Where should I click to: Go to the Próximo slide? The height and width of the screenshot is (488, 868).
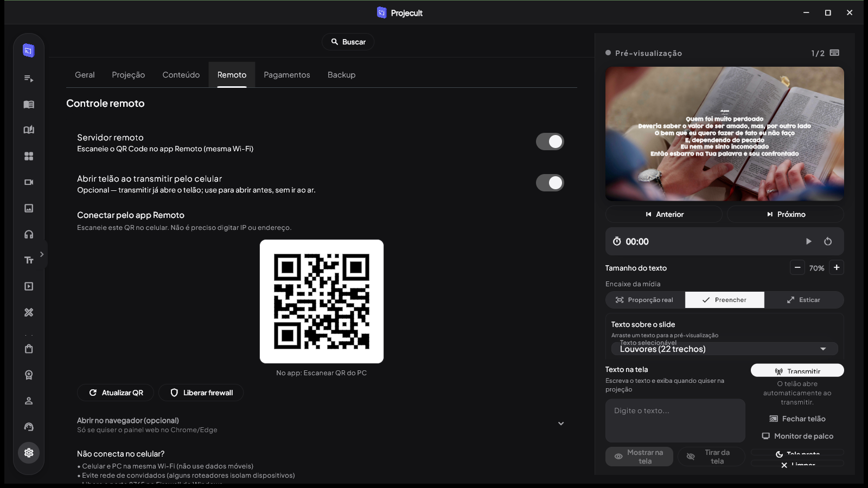[x=786, y=214]
